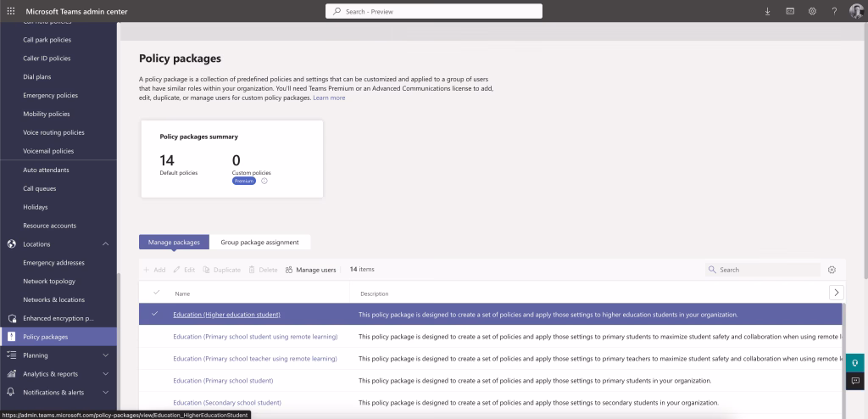The height and width of the screenshot is (419, 868).
Task: Open Education (Higher education student) package
Action: pos(226,314)
